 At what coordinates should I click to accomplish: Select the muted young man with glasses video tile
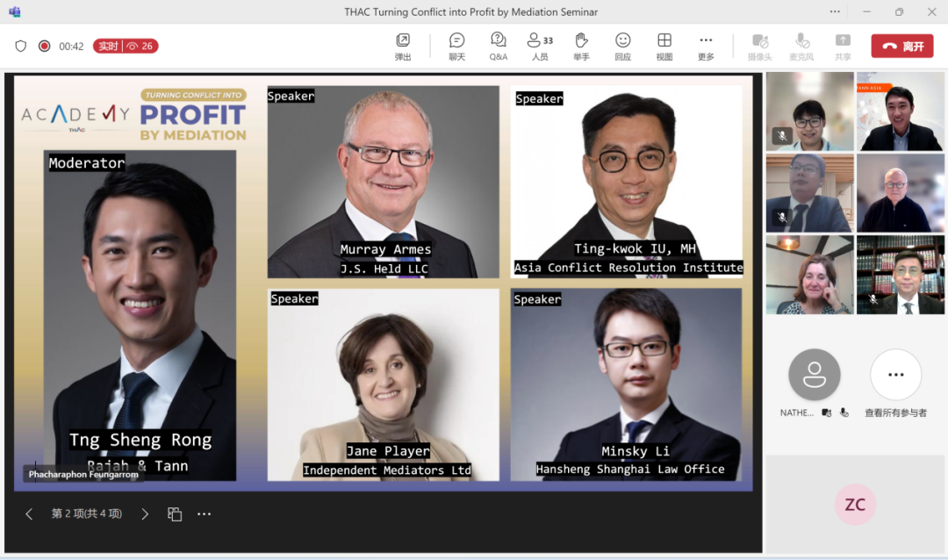pos(809,111)
